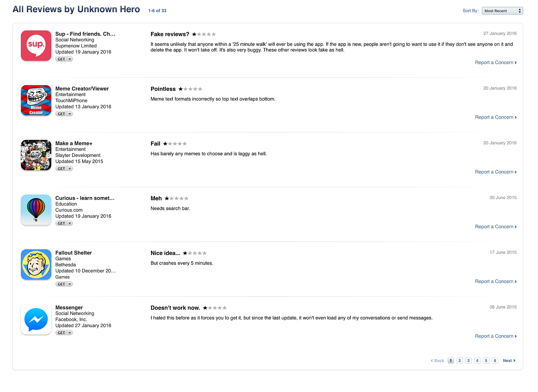This screenshot has width=538, height=392.
Task: Click the "17 June 2015" review date
Action: (503, 252)
